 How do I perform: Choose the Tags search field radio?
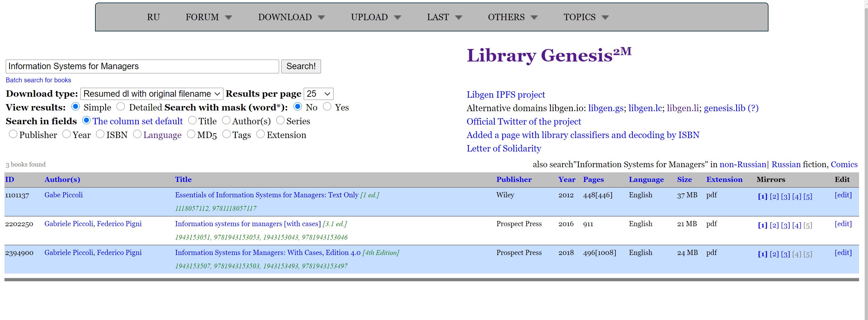pyautogui.click(x=227, y=134)
